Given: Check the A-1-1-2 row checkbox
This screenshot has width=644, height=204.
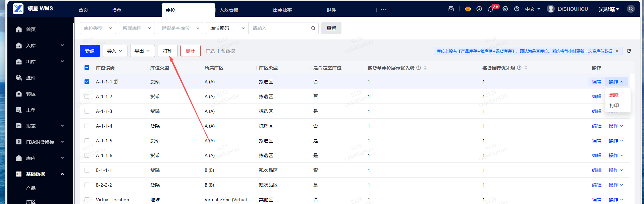Looking at the screenshot, I should point(87,96).
